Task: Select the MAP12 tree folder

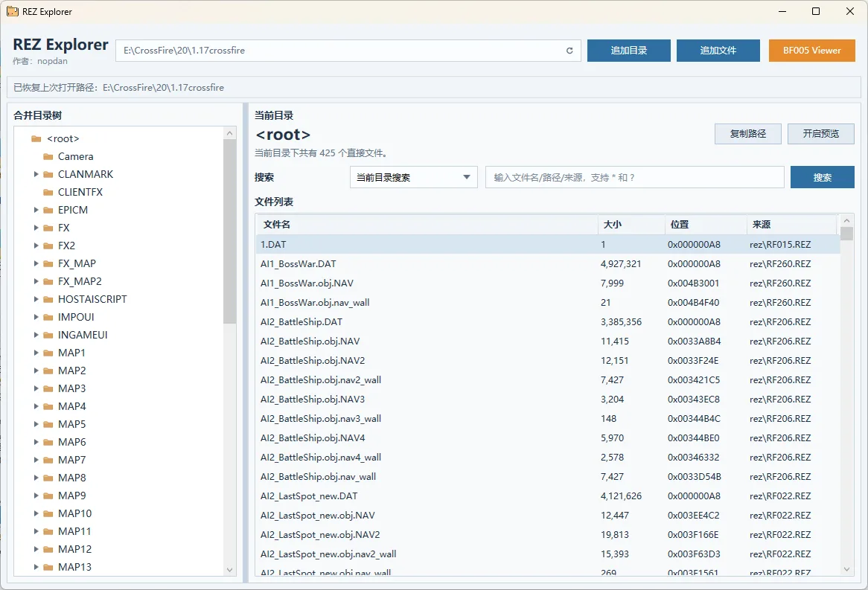Action: point(74,549)
